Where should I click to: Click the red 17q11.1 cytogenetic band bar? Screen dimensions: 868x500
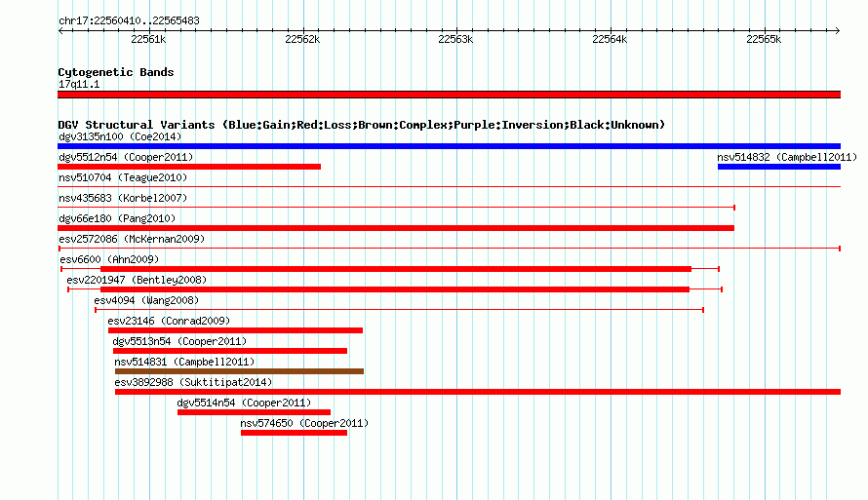point(449,95)
